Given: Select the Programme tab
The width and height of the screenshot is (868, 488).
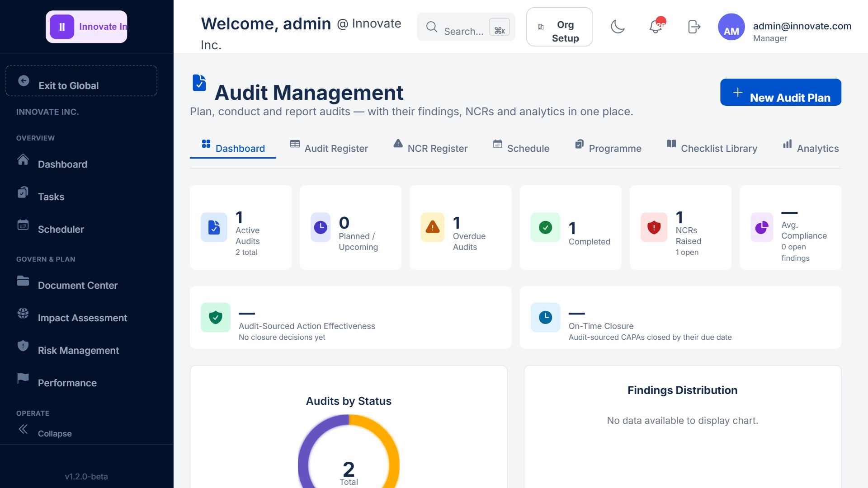Looking at the screenshot, I should click(608, 148).
